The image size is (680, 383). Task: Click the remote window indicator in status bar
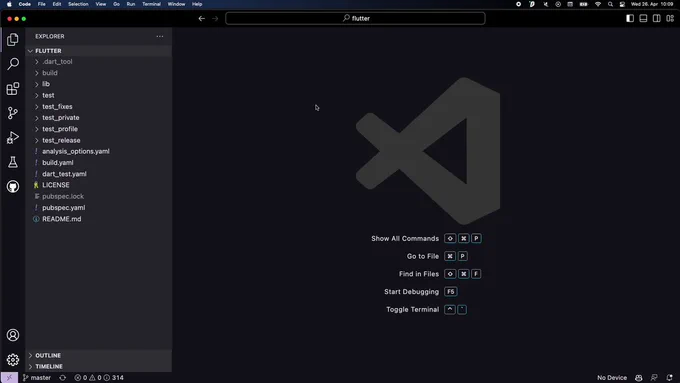[9, 378]
